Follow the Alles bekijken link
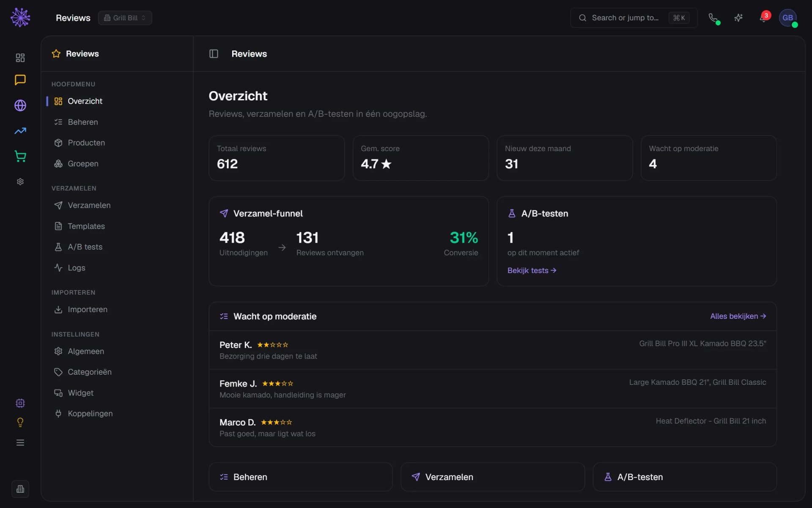Image resolution: width=812 pixels, height=508 pixels. (x=738, y=316)
